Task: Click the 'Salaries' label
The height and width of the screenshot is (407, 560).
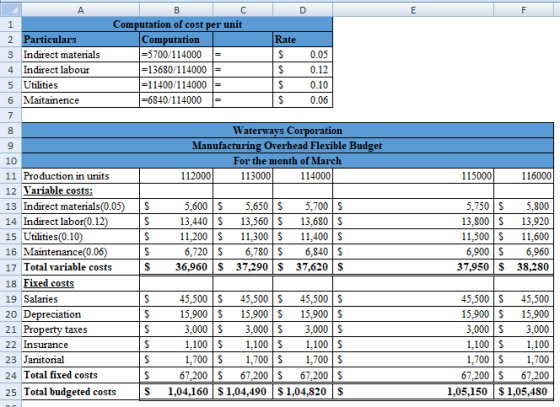Action: pos(81,299)
